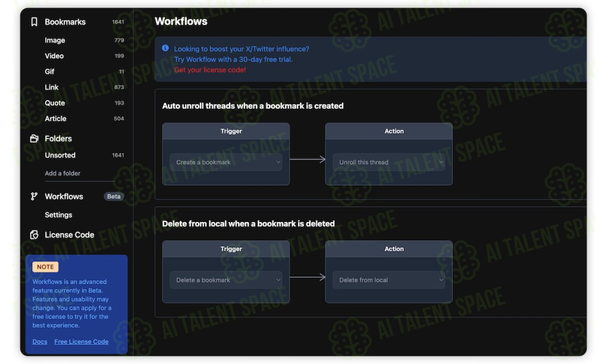Filter bookmarks by Gif

click(x=49, y=72)
